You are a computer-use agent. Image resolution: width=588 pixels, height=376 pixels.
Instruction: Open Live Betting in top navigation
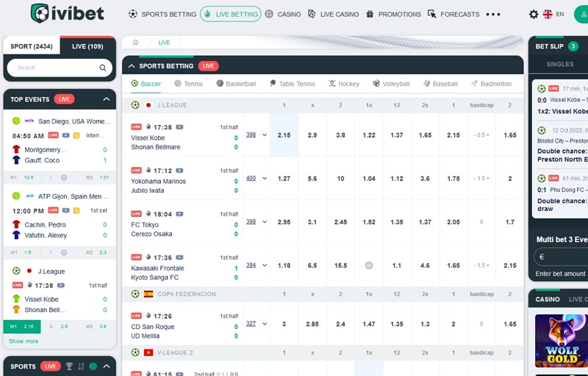click(231, 14)
